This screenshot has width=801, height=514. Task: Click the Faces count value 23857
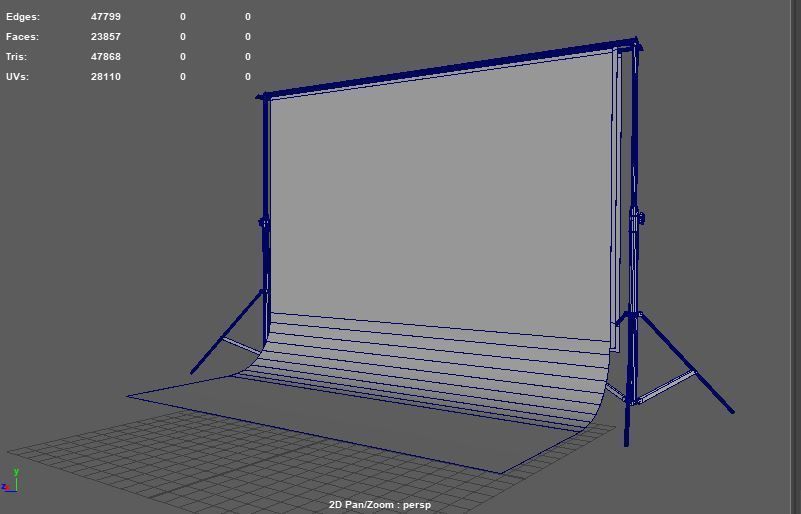coord(106,37)
